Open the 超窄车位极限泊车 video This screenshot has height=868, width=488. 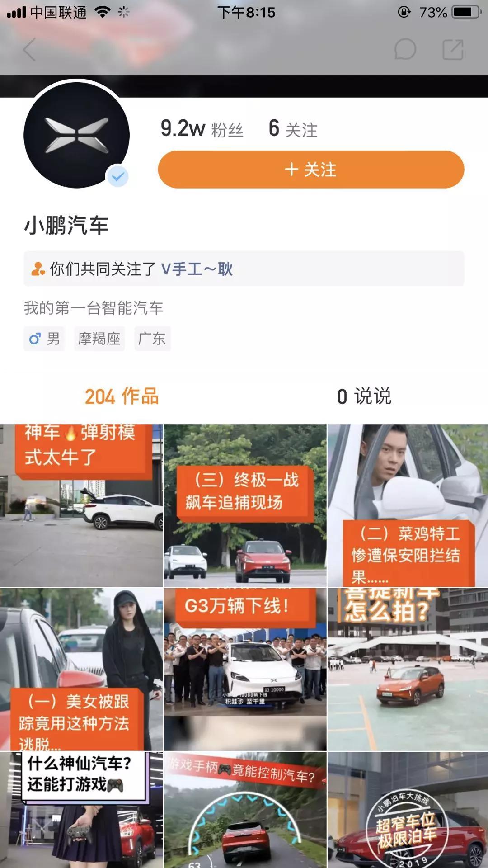(x=408, y=810)
